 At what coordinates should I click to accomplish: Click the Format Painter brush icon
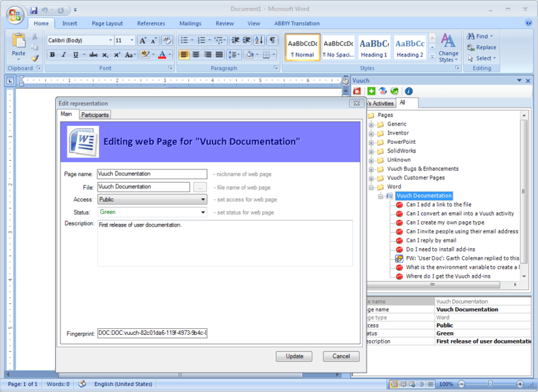pyautogui.click(x=35, y=58)
